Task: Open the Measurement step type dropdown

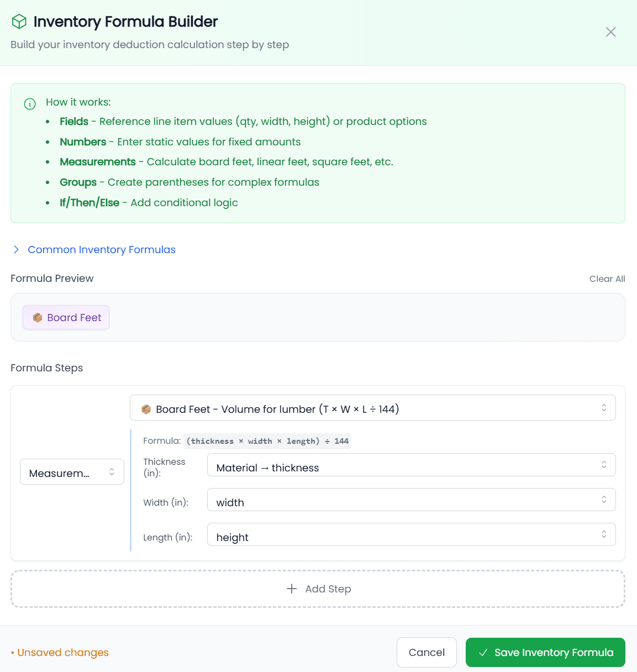Action: pos(72,471)
